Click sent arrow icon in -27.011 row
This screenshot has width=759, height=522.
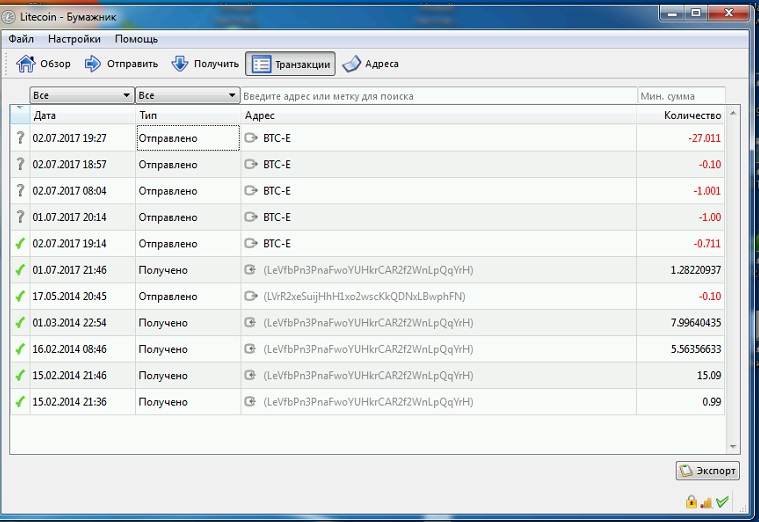pos(251,138)
